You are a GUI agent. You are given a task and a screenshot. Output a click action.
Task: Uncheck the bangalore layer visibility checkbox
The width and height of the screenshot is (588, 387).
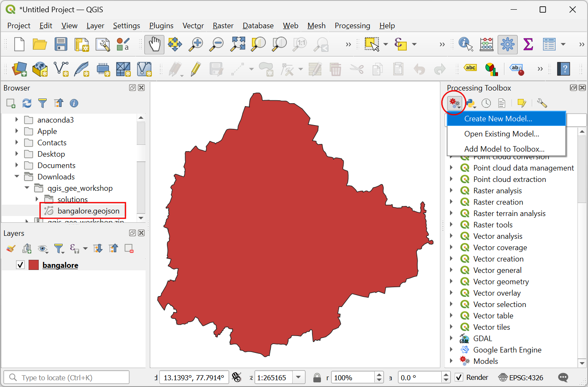coord(20,265)
